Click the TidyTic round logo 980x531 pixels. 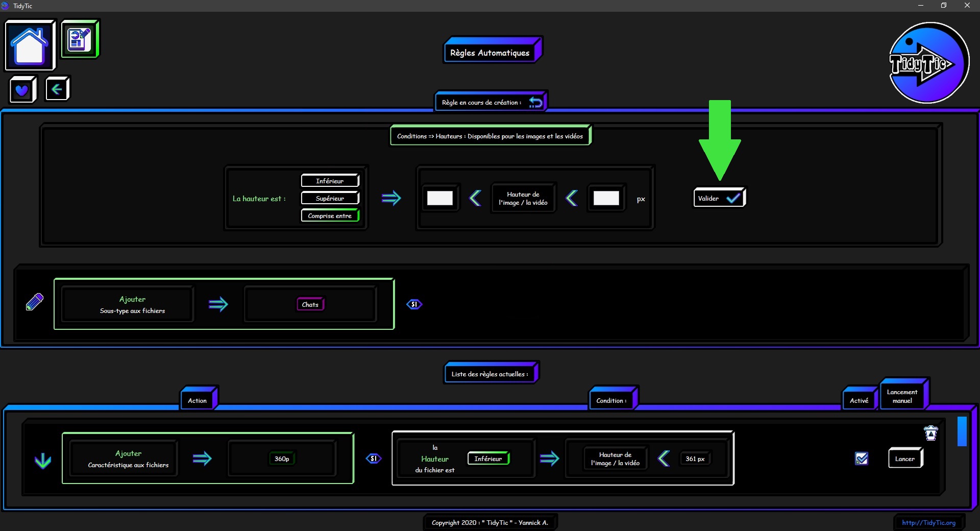929,63
